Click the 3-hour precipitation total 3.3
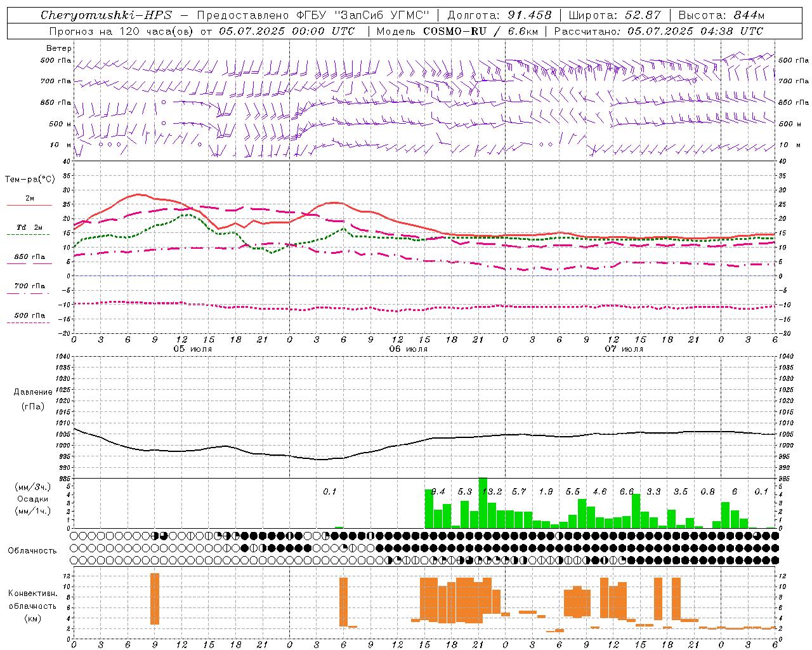 click(x=653, y=491)
